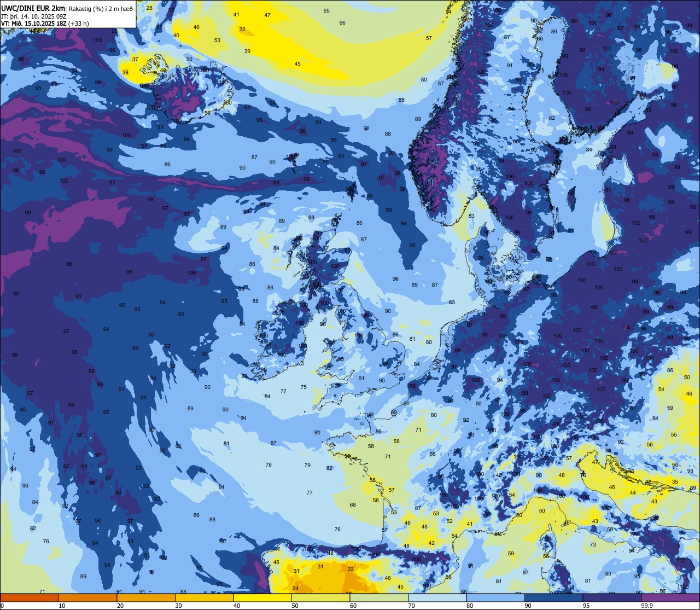This screenshot has width=700, height=610.
Task: Click the orange 10–20 legend color segment
Action: pyautogui.click(x=87, y=597)
